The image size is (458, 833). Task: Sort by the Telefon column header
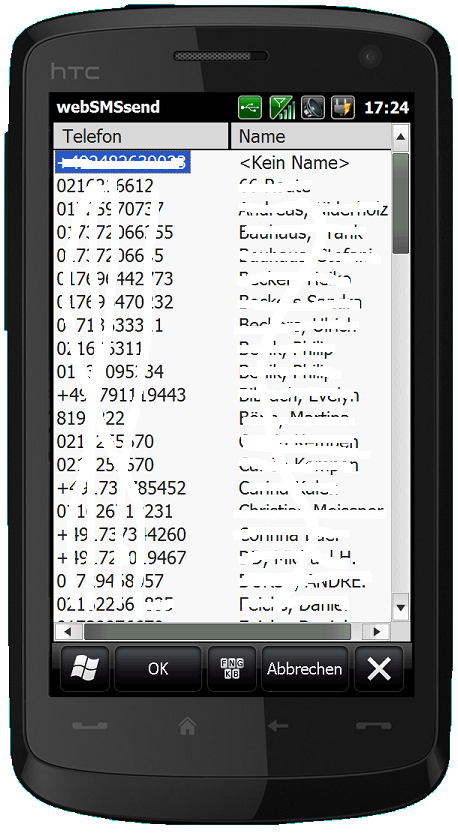coord(141,137)
